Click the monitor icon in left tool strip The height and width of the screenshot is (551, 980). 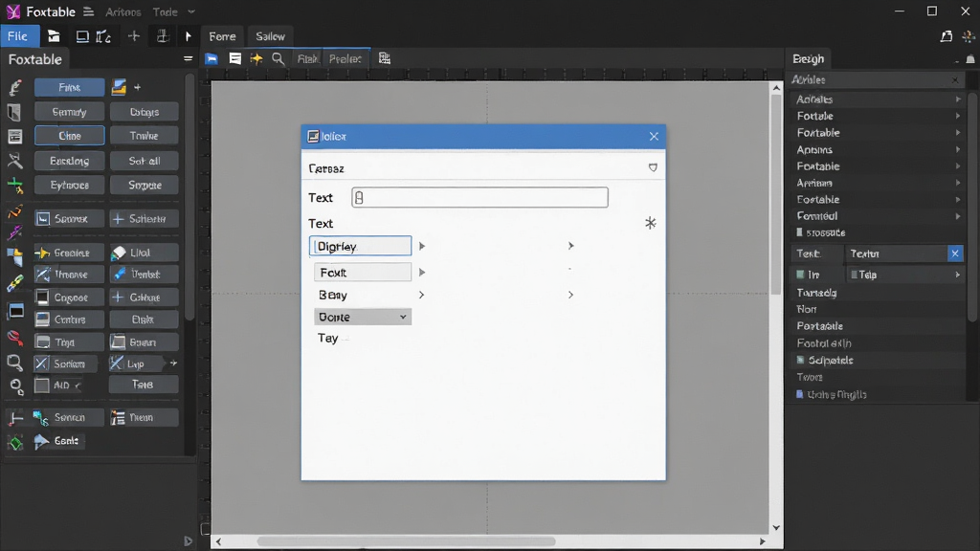[15, 311]
